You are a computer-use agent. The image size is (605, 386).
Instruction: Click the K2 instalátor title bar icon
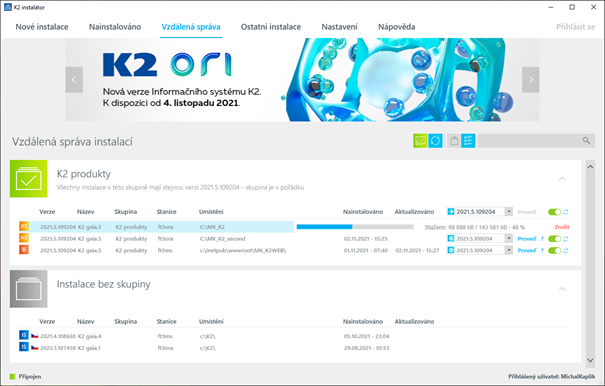click(8, 7)
